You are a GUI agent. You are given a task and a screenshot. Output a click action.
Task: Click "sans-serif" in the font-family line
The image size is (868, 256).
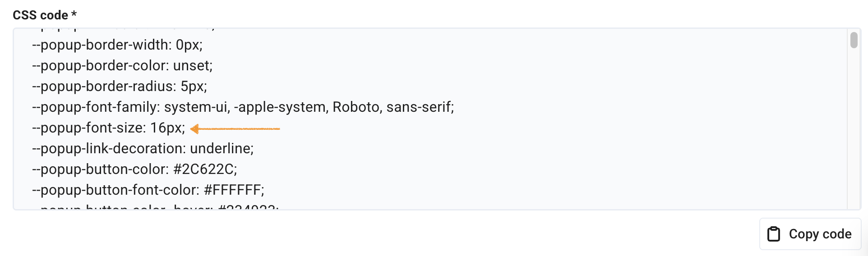(419, 107)
